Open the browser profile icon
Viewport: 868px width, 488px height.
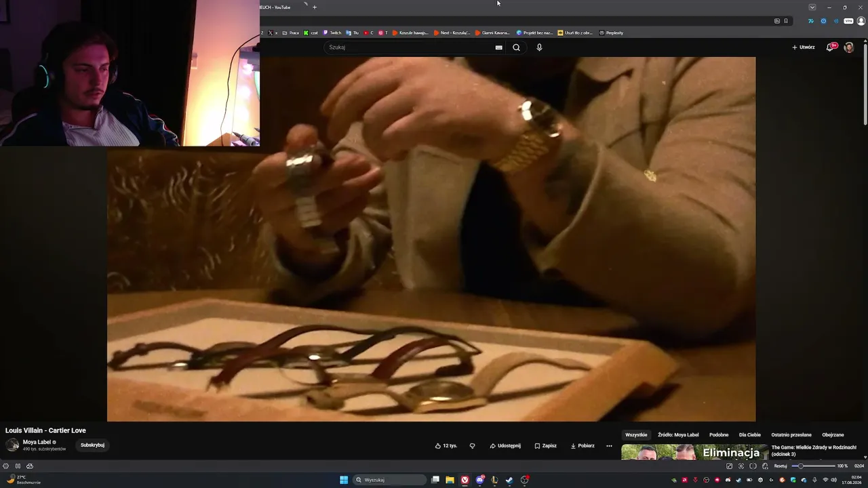tap(861, 21)
